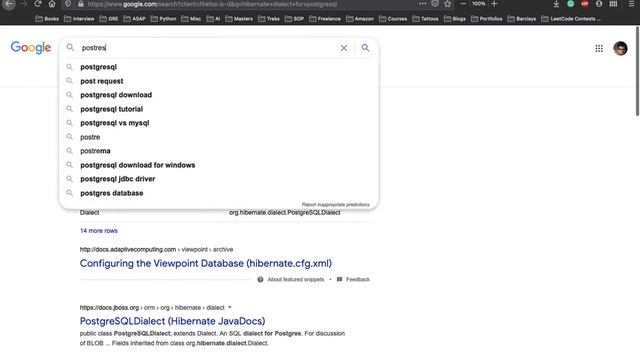Open the Blogs bookmarks folder
Image resolution: width=640 pixels, height=360 pixels.
coord(455,19)
